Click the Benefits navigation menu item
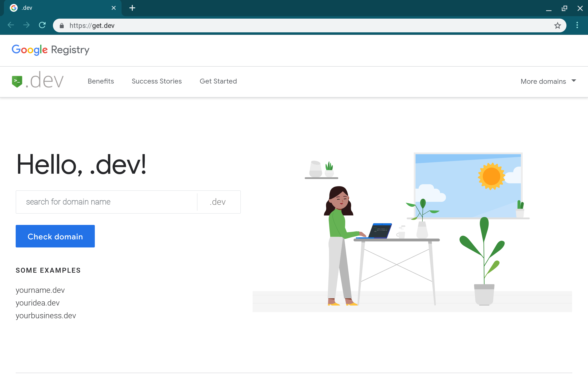Screen dimensions: 588x392 click(x=101, y=81)
